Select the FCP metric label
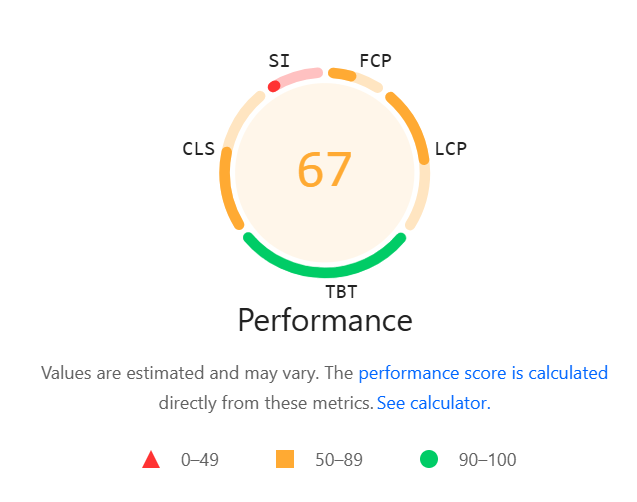This screenshot has height=502, width=637. (375, 61)
